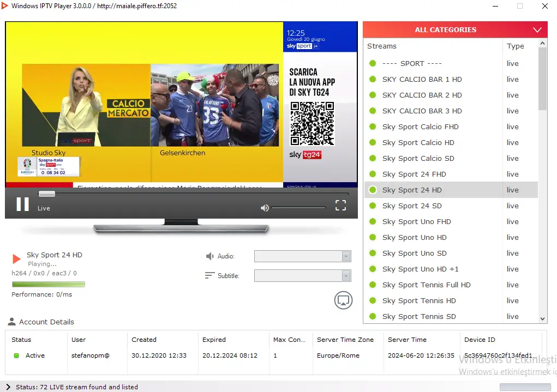Click the Device ID value
Screen dimensions: 557x392
[500, 355]
